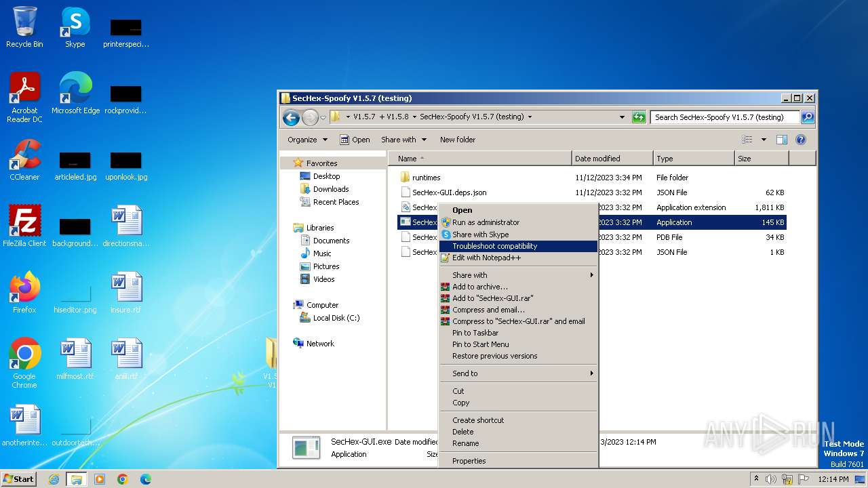Click the Open toolbar button
The image size is (868, 488).
pos(355,140)
